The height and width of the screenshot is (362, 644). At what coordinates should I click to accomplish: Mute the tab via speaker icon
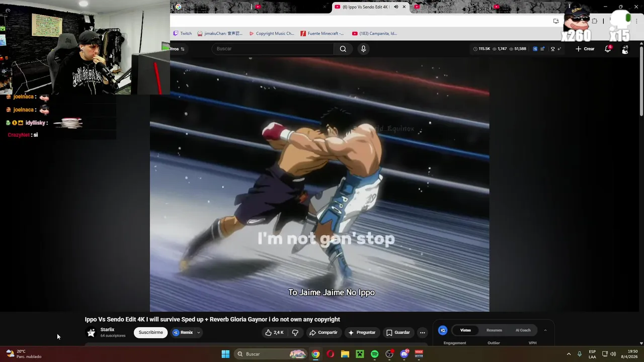[x=396, y=7]
